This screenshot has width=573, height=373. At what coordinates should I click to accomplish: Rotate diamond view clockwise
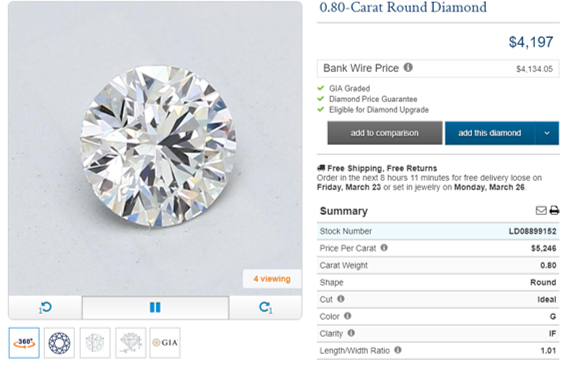pos(266,308)
